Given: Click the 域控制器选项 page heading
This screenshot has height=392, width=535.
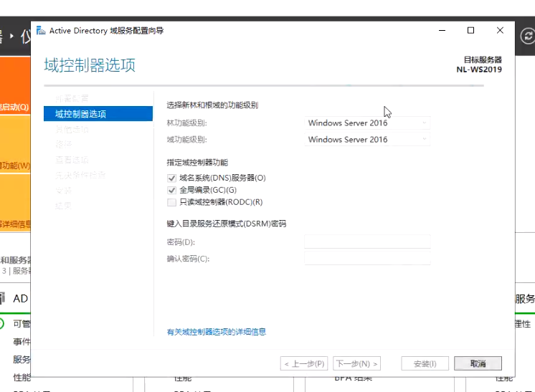Looking at the screenshot, I should [x=90, y=64].
